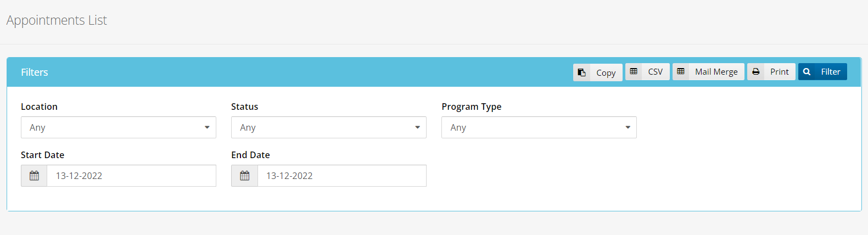Click the printer icon

point(756,72)
